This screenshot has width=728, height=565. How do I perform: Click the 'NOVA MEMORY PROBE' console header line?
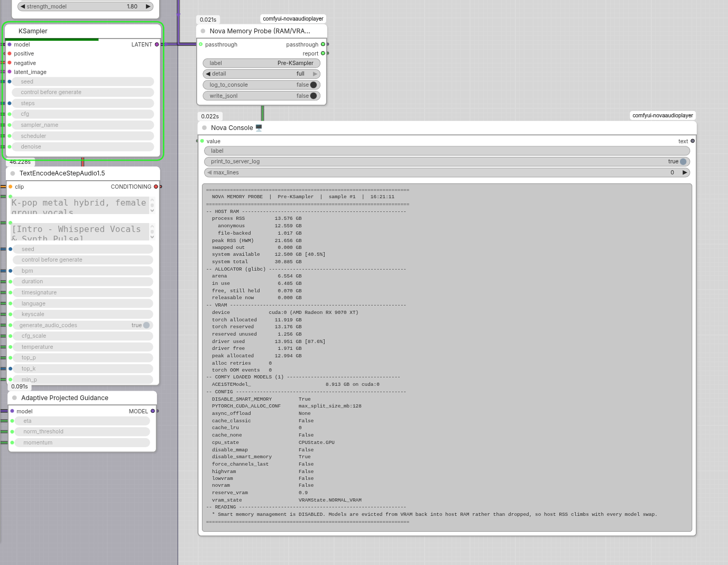click(303, 197)
